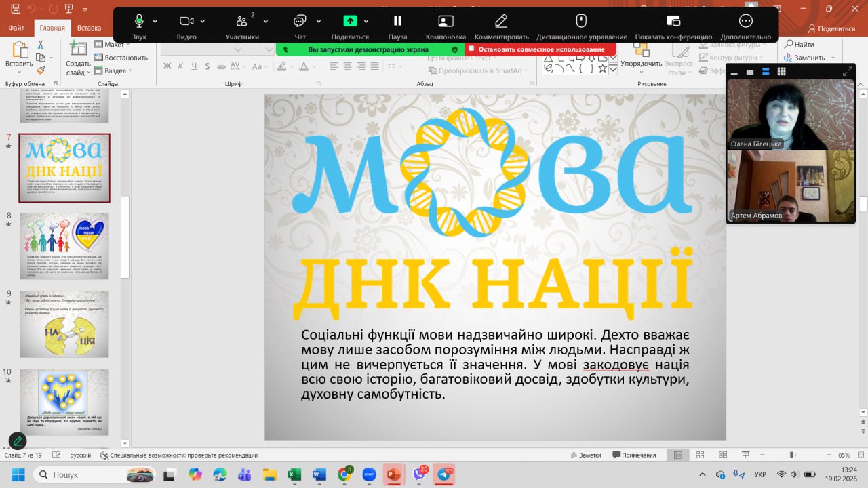Open the Arrange dropdown in Drawing group

641,64
